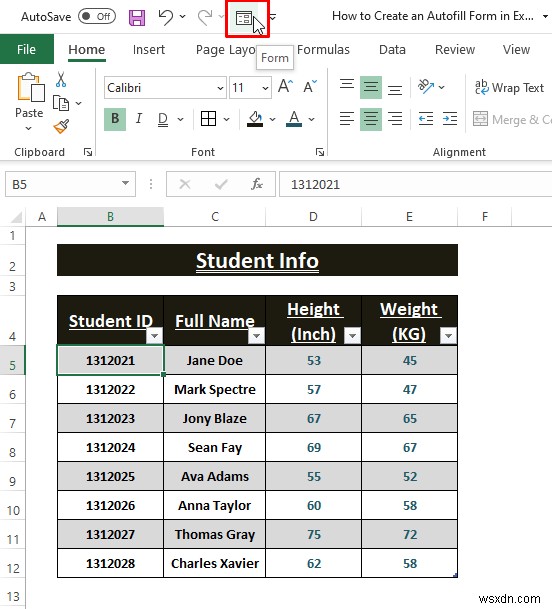This screenshot has width=552, height=609.
Task: Click the Increase Font Size icon
Action: click(286, 86)
